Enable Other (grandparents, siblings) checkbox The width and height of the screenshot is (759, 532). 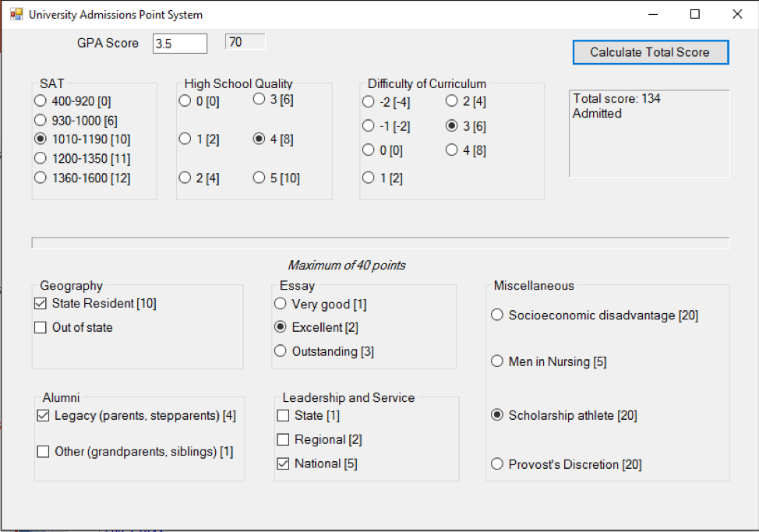44,452
